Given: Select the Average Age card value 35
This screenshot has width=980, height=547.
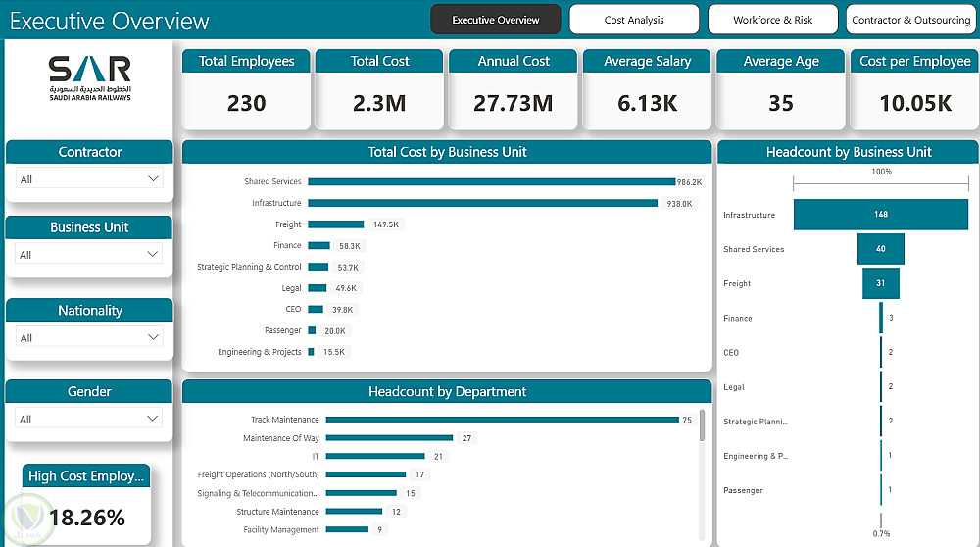Looking at the screenshot, I should (781, 103).
